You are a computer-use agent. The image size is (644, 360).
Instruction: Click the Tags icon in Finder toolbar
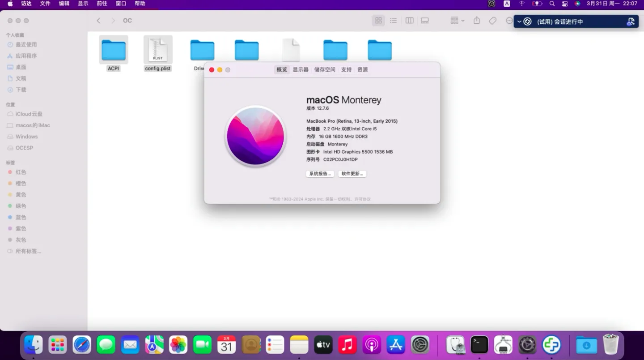tap(492, 20)
